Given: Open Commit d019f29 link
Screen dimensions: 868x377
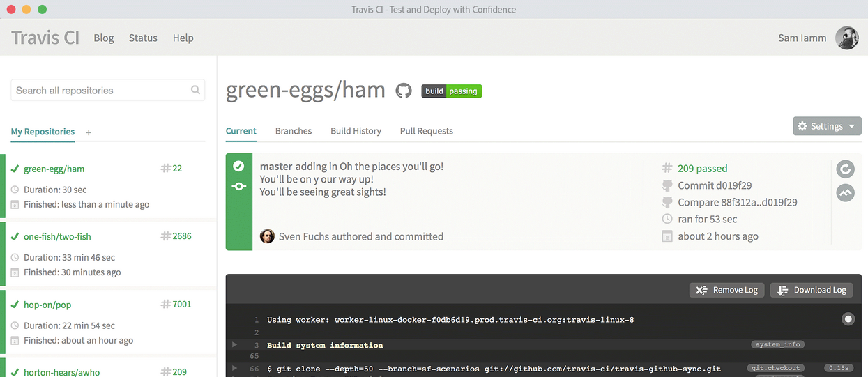Looking at the screenshot, I should pos(715,185).
